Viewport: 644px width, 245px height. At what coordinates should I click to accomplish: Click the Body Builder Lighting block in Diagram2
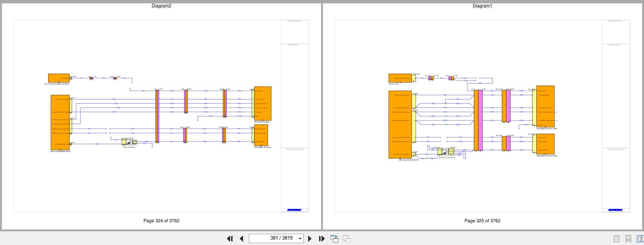pyautogui.click(x=263, y=104)
